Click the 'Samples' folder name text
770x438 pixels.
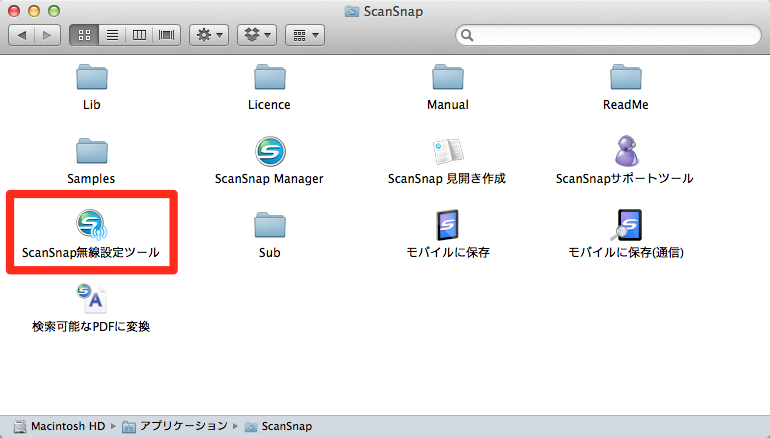point(91,179)
